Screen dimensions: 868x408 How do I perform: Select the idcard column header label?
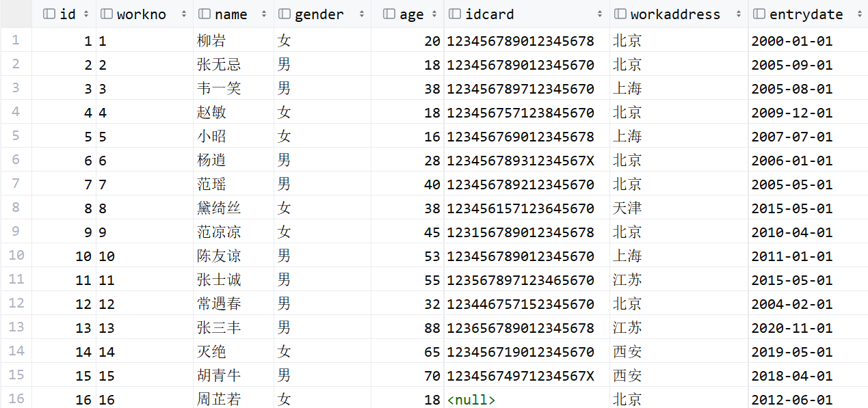click(490, 14)
